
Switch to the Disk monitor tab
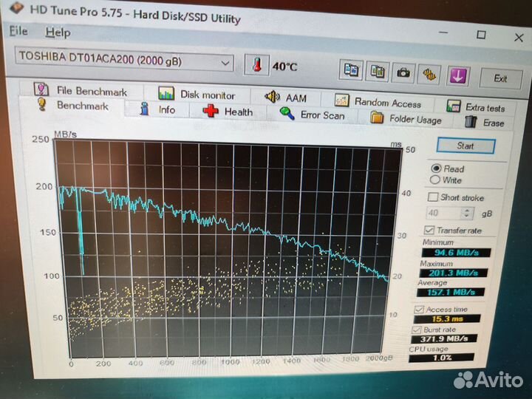click(x=197, y=94)
